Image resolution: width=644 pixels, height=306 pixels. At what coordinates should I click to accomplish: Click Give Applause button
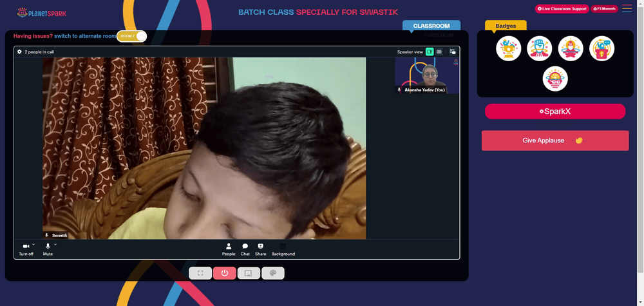[x=555, y=140]
